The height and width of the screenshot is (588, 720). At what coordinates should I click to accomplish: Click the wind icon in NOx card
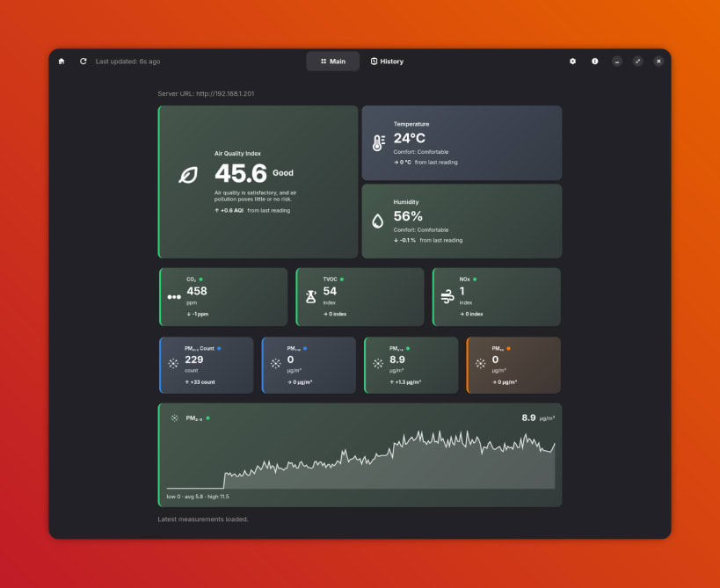[447, 296]
